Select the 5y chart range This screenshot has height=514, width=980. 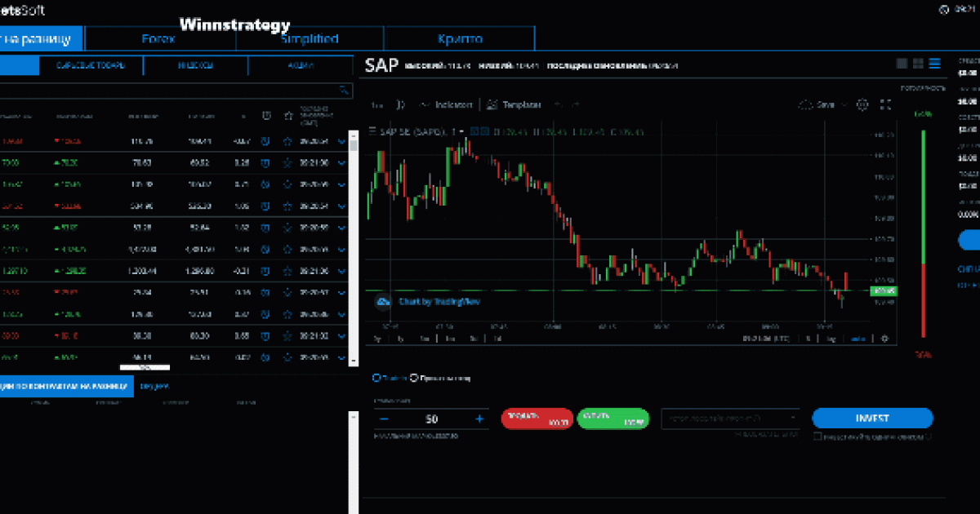click(x=377, y=338)
